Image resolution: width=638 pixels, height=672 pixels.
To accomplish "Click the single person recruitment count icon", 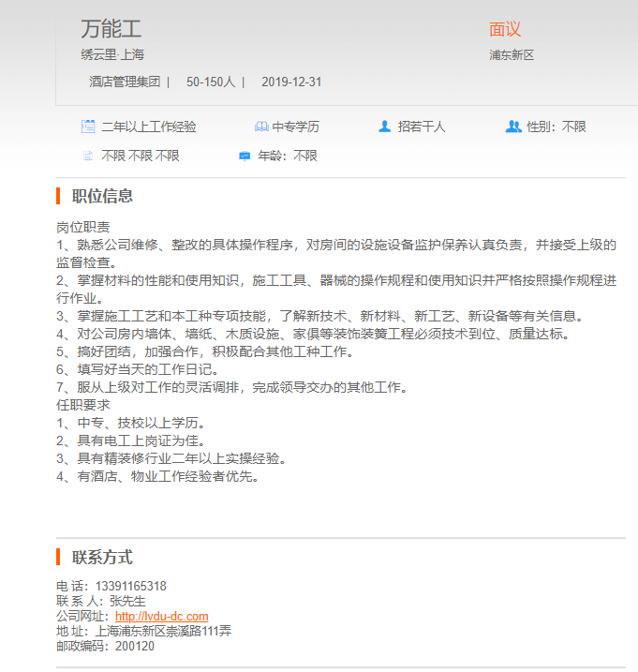I will click(x=384, y=127).
